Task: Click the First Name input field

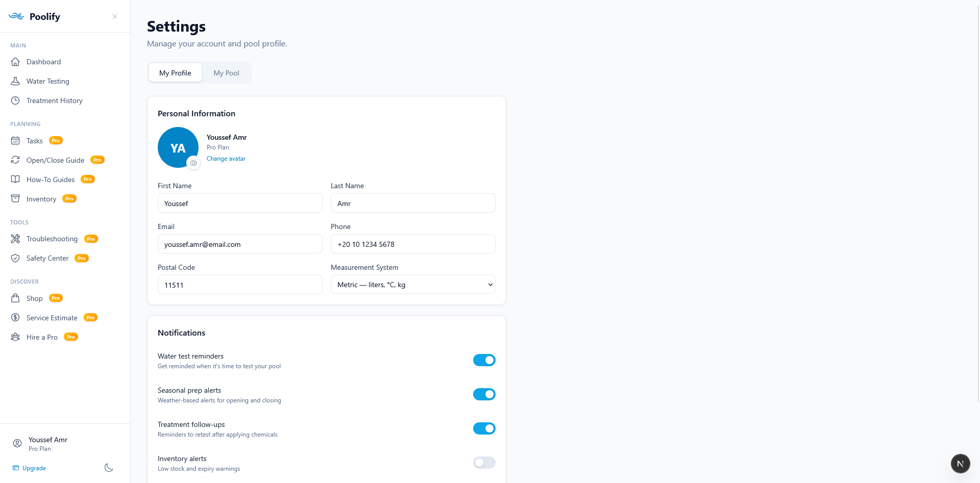Action: click(x=240, y=203)
